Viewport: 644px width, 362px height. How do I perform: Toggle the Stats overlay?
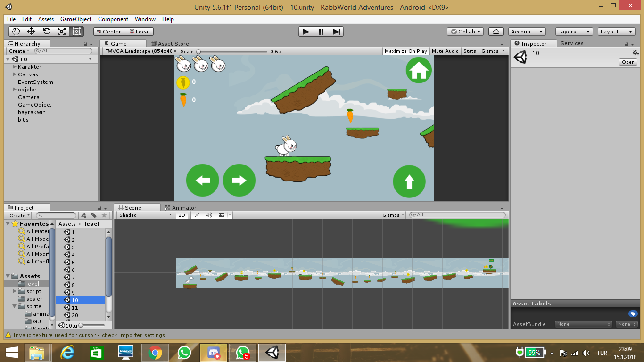(x=470, y=51)
